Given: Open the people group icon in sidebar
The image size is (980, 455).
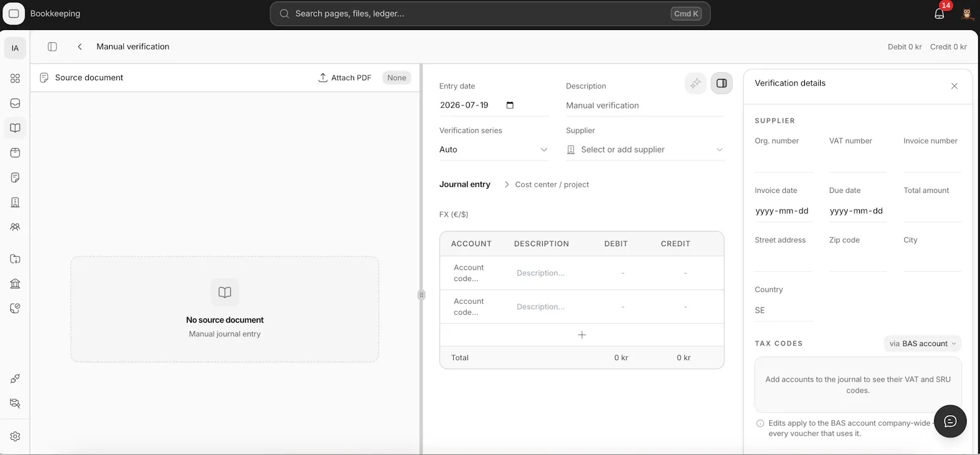Looking at the screenshot, I should pyautogui.click(x=15, y=227).
